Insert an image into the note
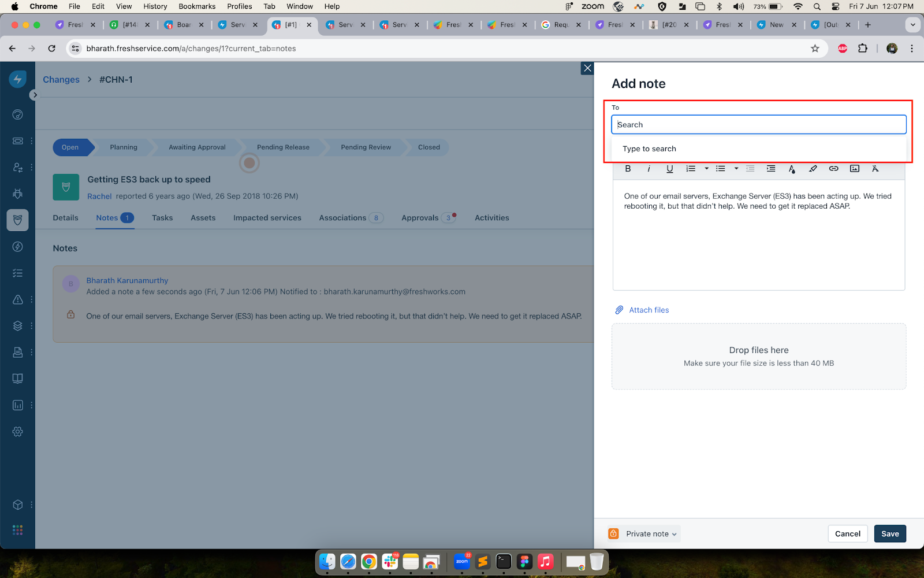 tap(855, 169)
